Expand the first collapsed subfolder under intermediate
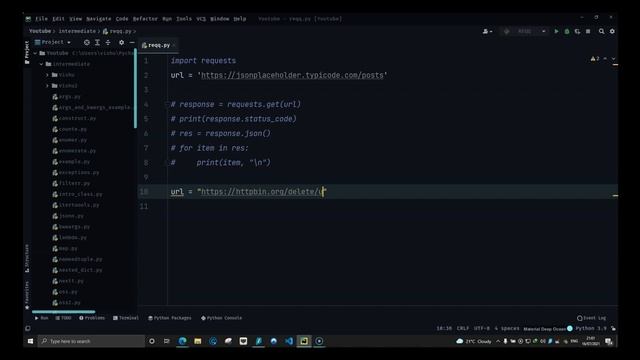 pos(47,75)
